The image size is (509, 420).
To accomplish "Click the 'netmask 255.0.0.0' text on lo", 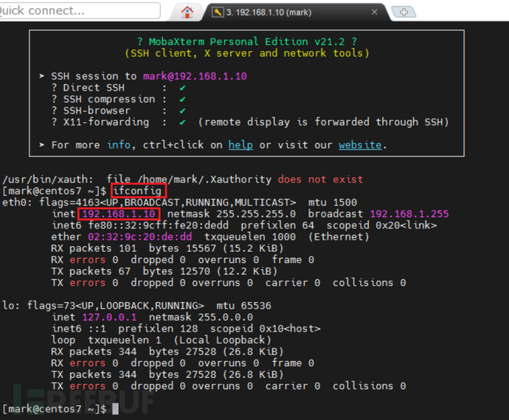I will [x=201, y=317].
